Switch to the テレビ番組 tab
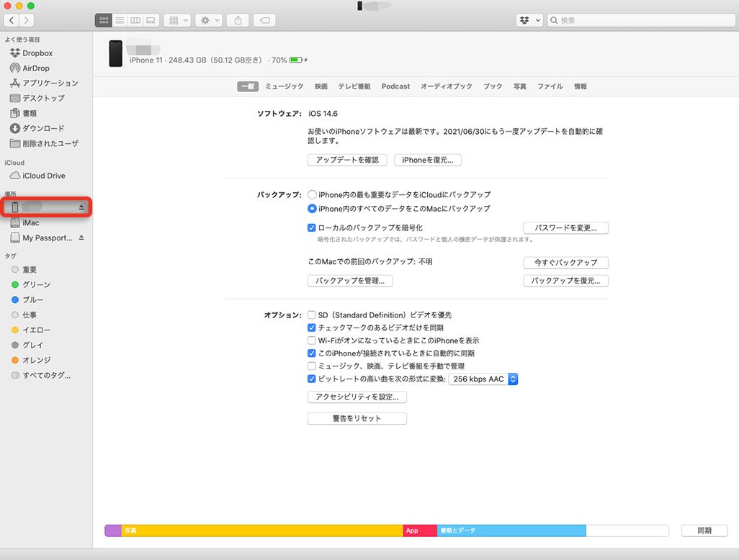The width and height of the screenshot is (739, 560). (354, 86)
